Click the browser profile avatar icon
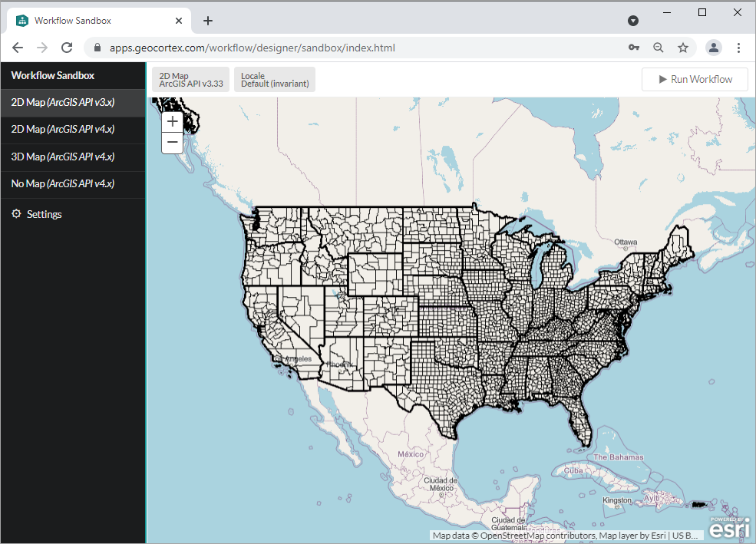Screen dimensions: 756x544 tap(714, 48)
